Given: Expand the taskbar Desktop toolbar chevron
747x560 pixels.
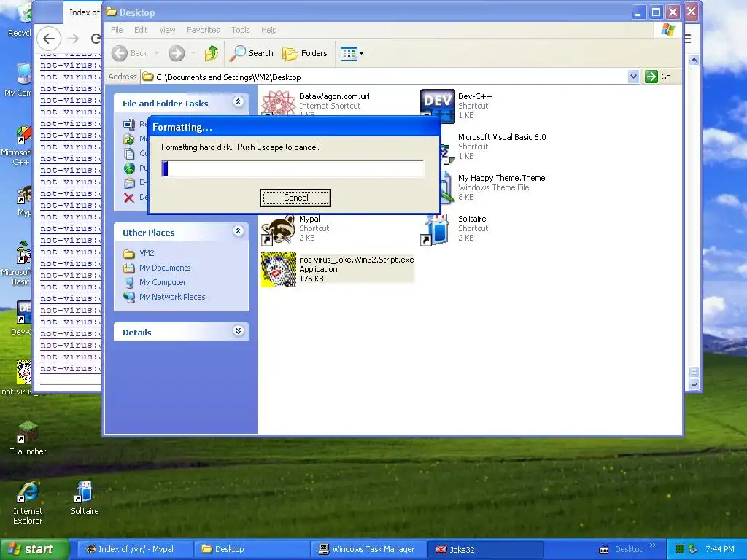Looking at the screenshot, I should [653, 545].
